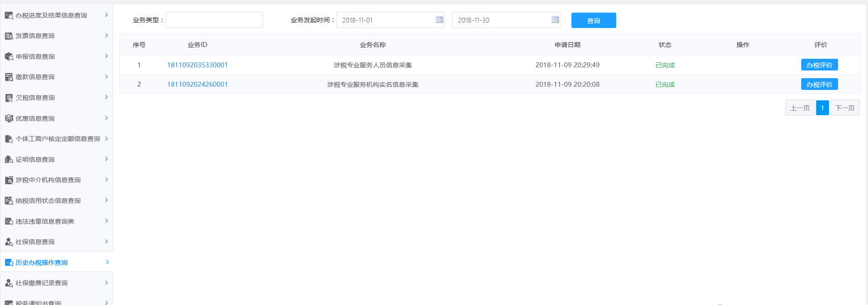The image size is (868, 305).
Task: Click the 涉税中介机构信息查询 icon
Action: pos(9,180)
